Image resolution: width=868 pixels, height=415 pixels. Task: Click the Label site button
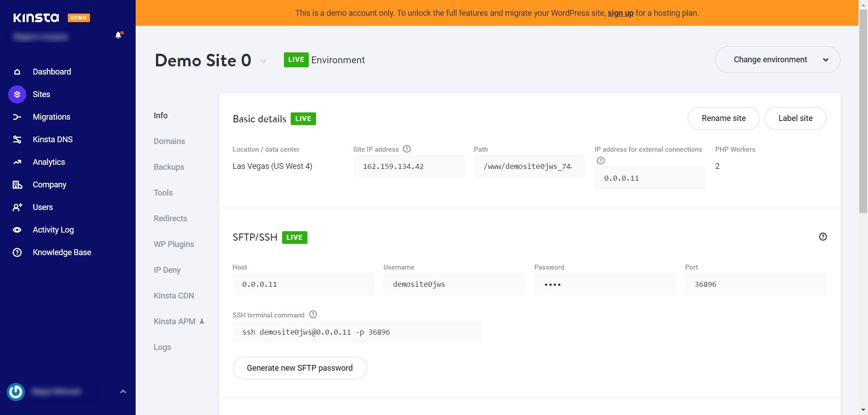795,118
